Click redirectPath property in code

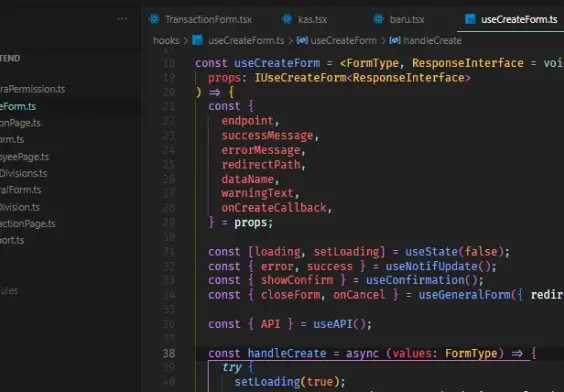point(261,165)
